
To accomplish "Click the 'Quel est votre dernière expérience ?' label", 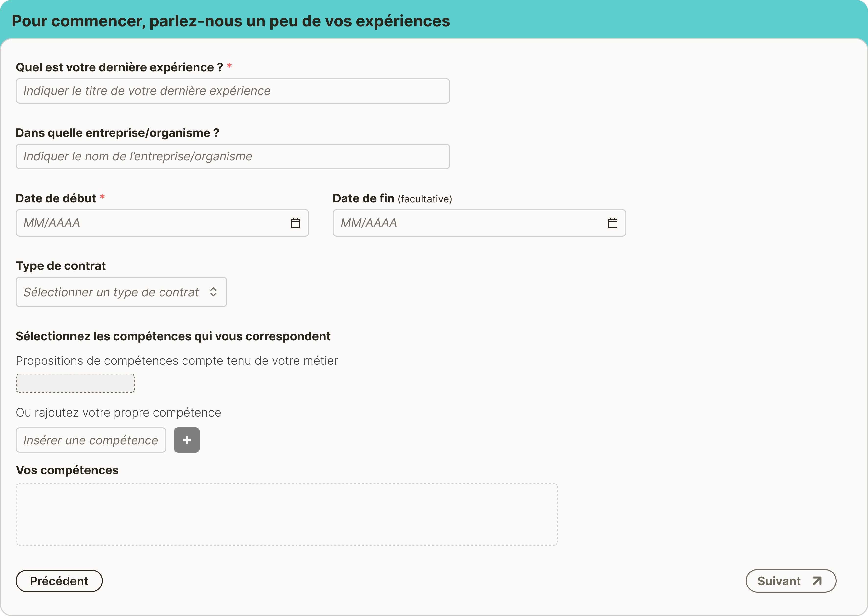I will 119,67.
